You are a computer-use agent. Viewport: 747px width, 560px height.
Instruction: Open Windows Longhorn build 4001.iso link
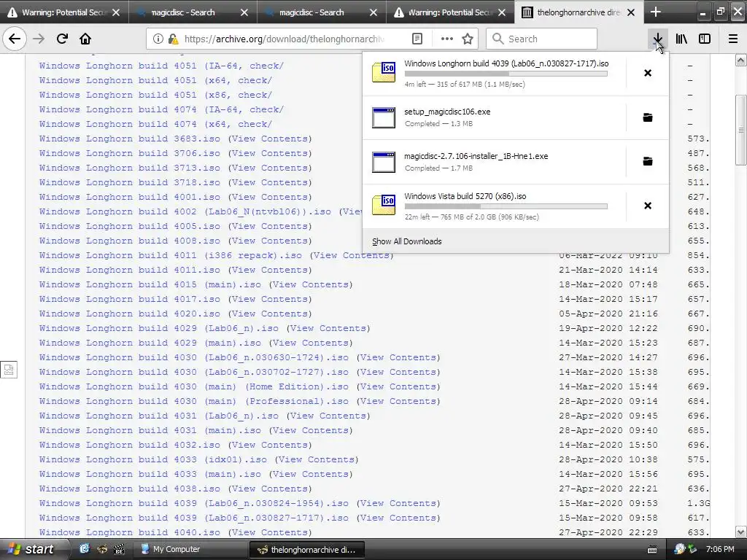pos(130,197)
